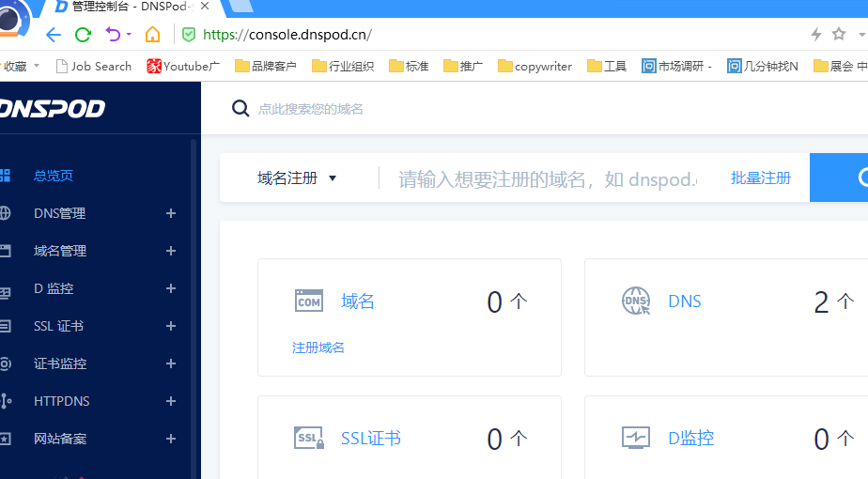Image resolution: width=868 pixels, height=479 pixels.
Task: Click the DNS globe icon in card
Action: click(636, 301)
